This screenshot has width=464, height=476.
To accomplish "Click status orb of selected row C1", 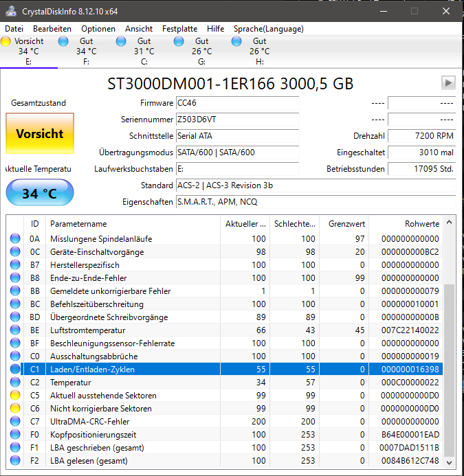I will (15, 369).
